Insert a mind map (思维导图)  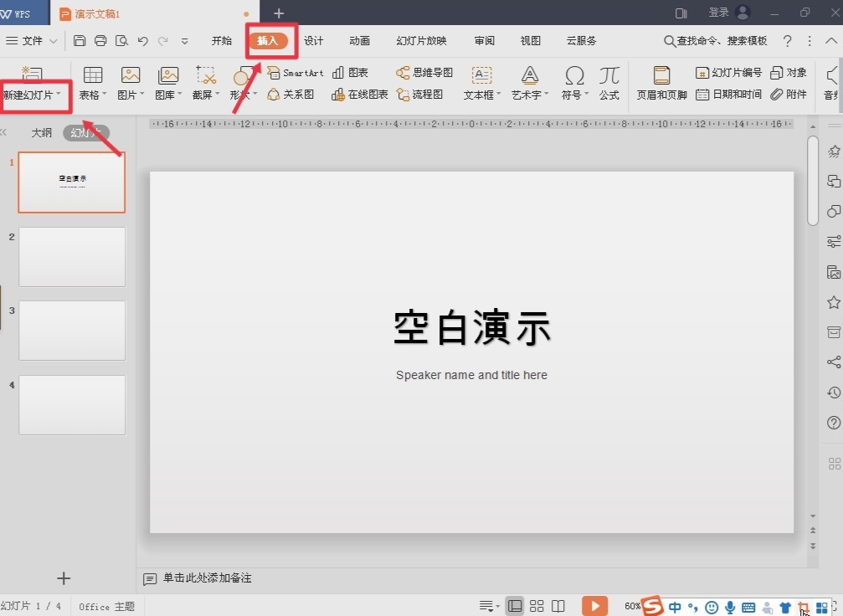point(424,74)
